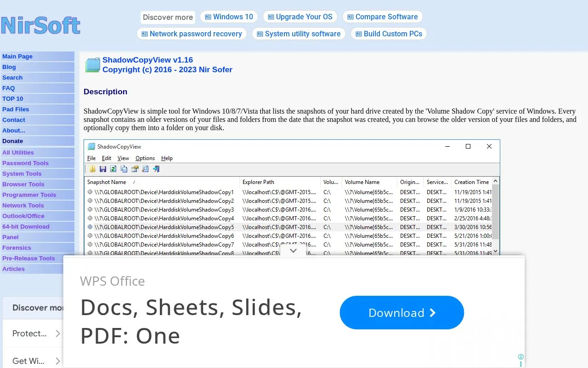
Task: Click the Properties icon in ShadowCopyView toolbar
Action: (135, 169)
